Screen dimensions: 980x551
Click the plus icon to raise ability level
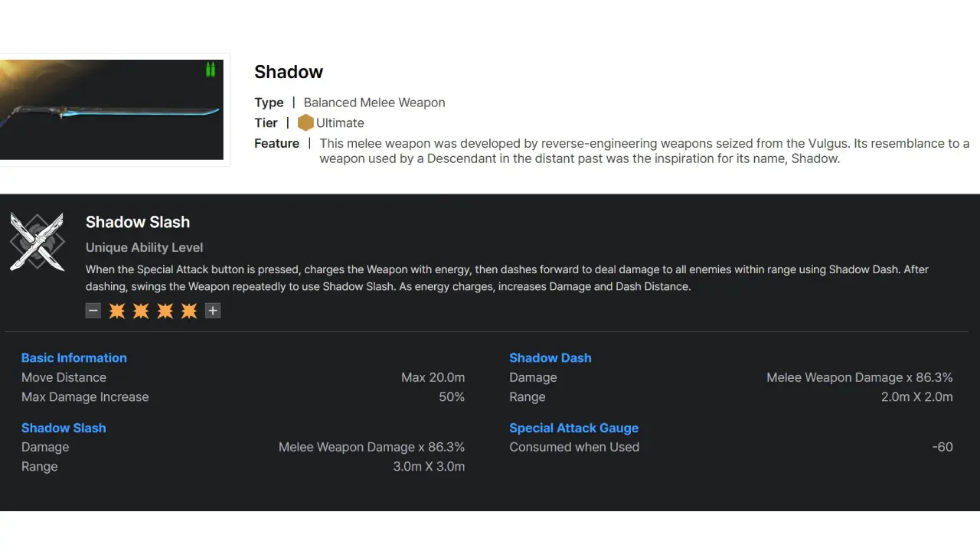(212, 310)
